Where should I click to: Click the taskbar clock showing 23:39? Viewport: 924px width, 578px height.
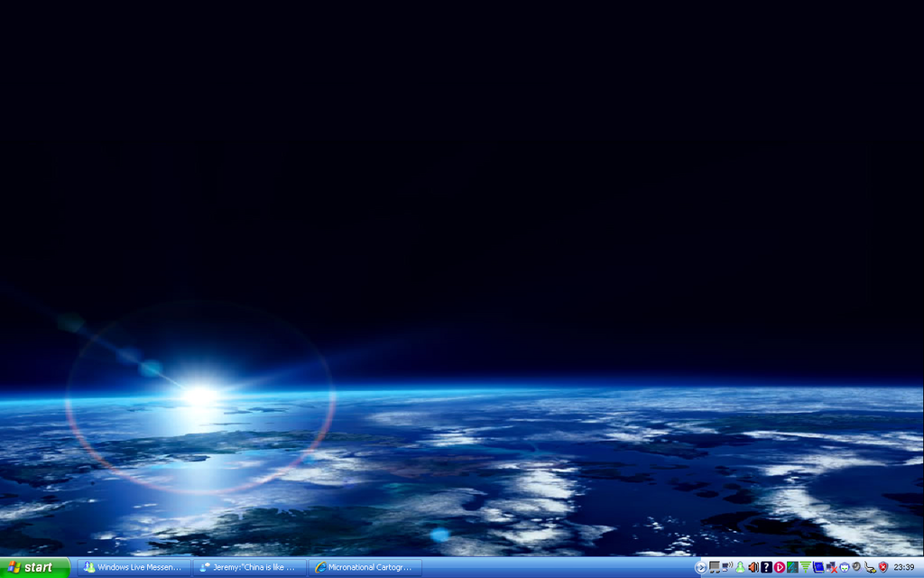coord(904,567)
